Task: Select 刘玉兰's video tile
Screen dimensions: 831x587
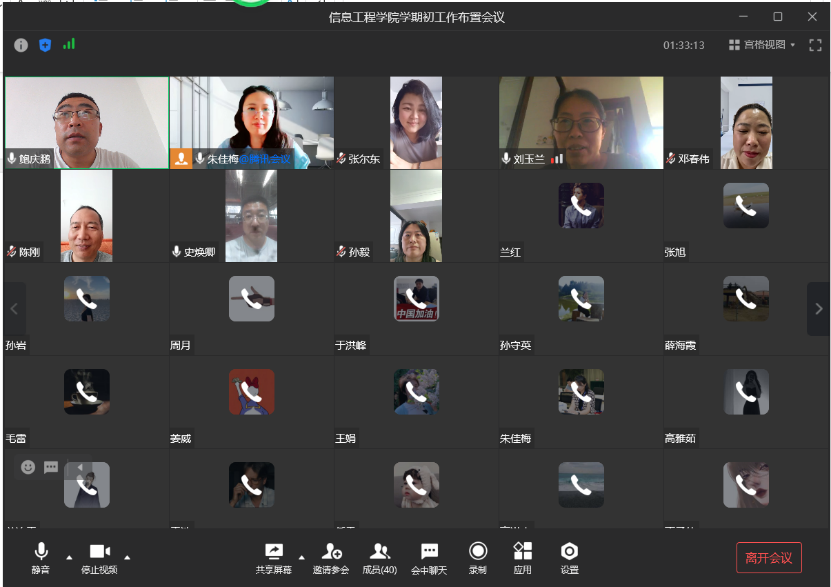Action: pos(581,122)
